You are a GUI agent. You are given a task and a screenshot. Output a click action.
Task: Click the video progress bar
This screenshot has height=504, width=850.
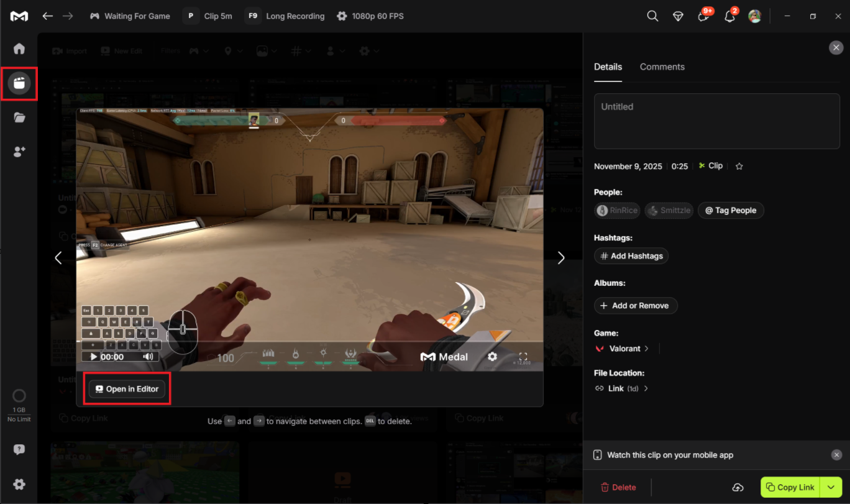[309, 341]
